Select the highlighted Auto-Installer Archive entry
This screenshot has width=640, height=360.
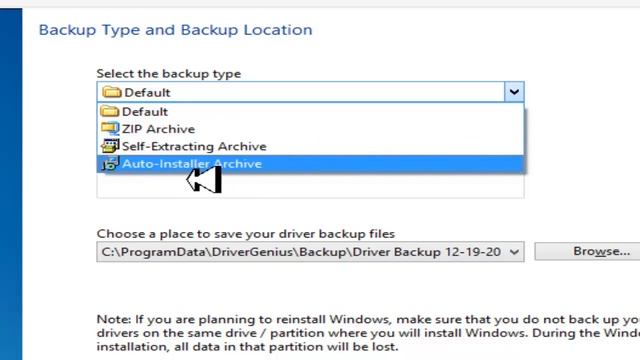click(310, 164)
